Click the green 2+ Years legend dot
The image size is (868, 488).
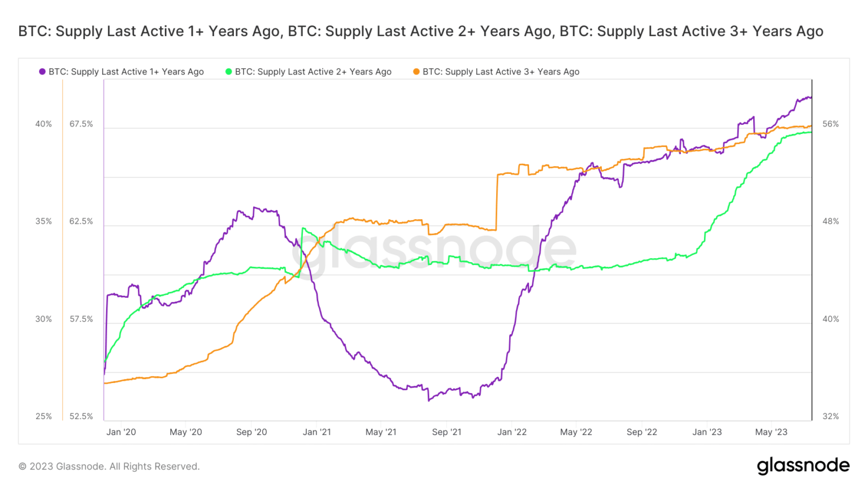click(x=229, y=72)
